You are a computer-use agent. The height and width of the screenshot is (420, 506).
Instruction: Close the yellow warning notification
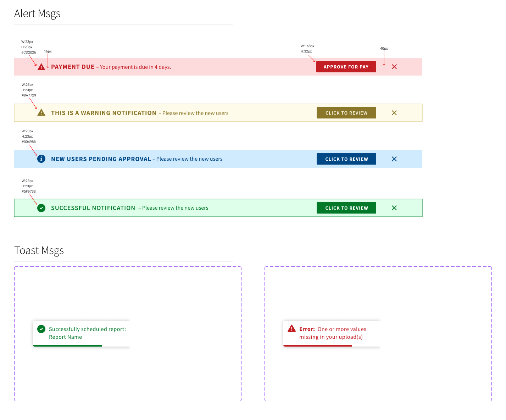pos(394,113)
